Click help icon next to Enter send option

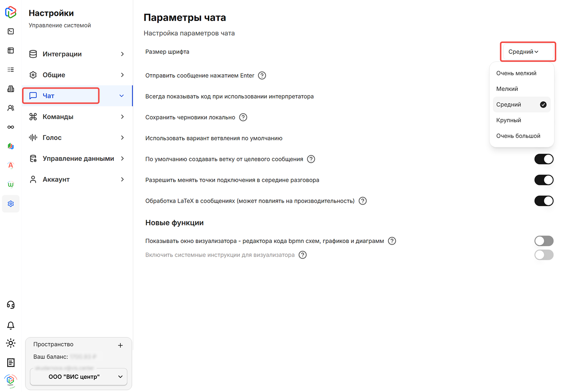click(x=262, y=75)
